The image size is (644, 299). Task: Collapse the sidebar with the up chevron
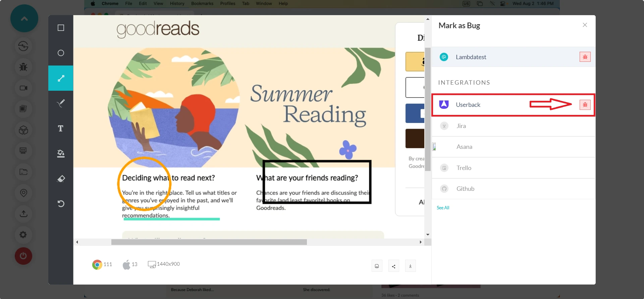coord(24,18)
